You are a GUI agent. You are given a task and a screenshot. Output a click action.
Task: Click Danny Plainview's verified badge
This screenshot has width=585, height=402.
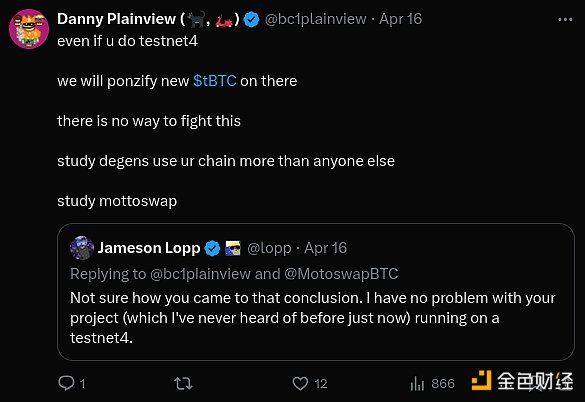(251, 19)
